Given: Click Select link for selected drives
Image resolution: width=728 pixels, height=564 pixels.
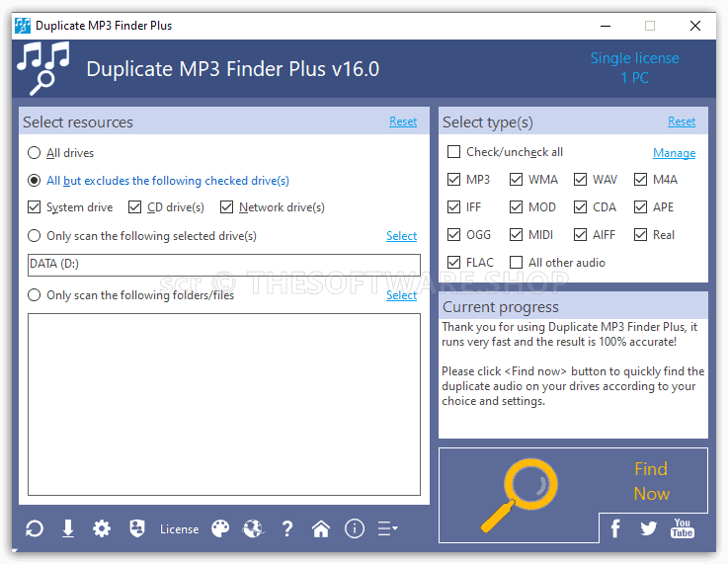Looking at the screenshot, I should pyautogui.click(x=402, y=236).
